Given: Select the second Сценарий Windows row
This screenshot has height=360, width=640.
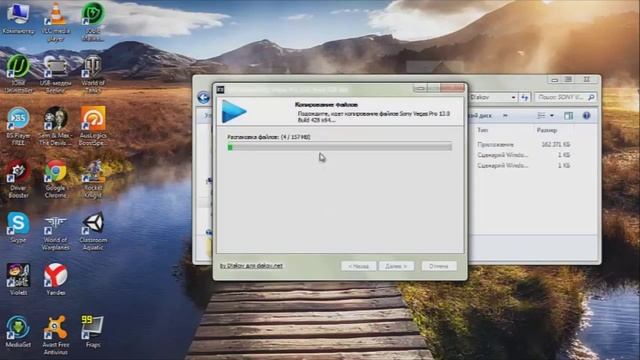Looking at the screenshot, I should (x=524, y=166).
